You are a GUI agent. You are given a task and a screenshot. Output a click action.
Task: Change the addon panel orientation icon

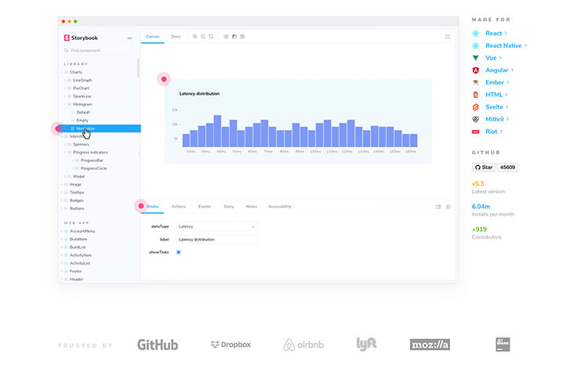click(438, 207)
